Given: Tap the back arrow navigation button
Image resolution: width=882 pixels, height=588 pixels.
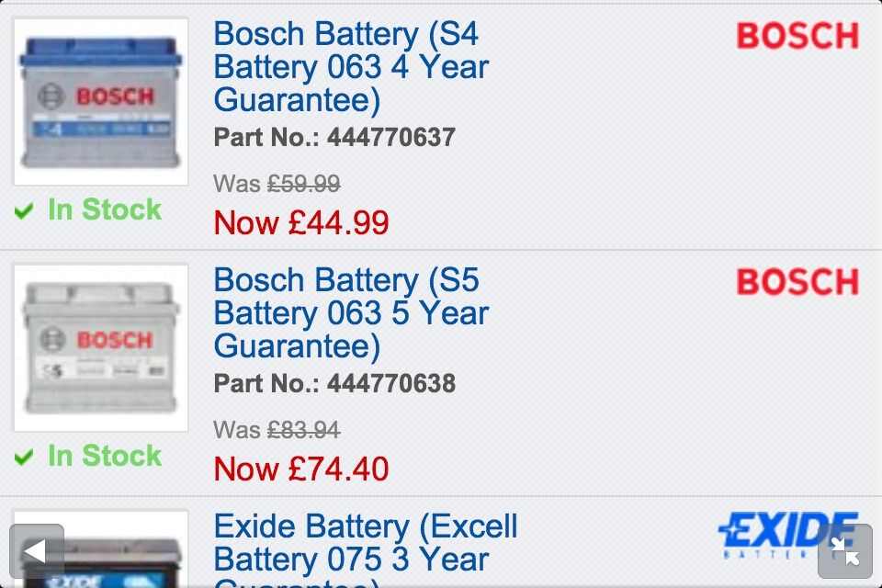Looking at the screenshot, I should (37, 551).
